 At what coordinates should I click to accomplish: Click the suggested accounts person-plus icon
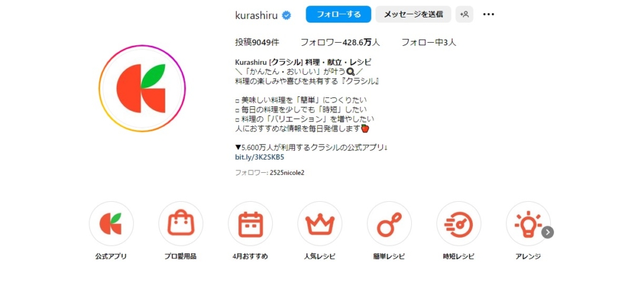pyautogui.click(x=465, y=14)
